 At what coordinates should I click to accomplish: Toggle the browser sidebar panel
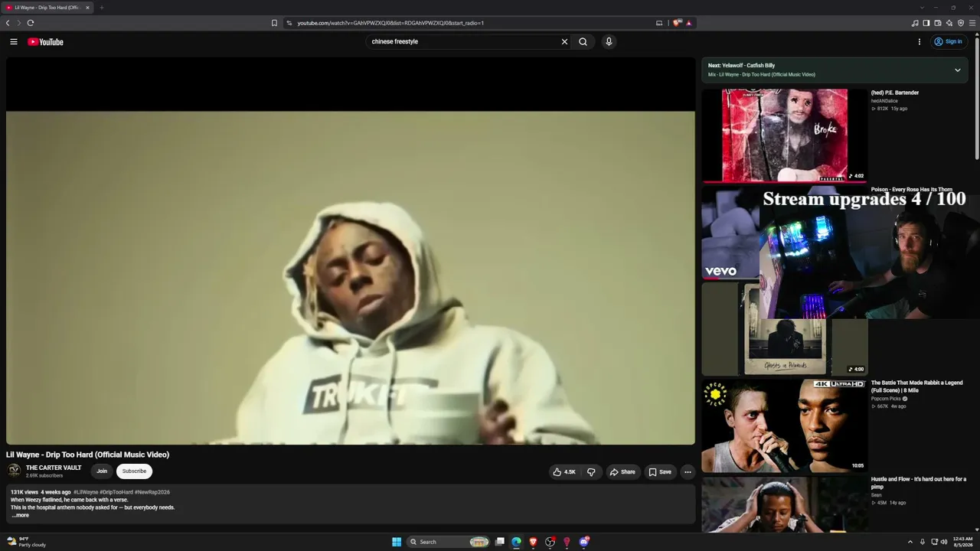click(x=926, y=23)
